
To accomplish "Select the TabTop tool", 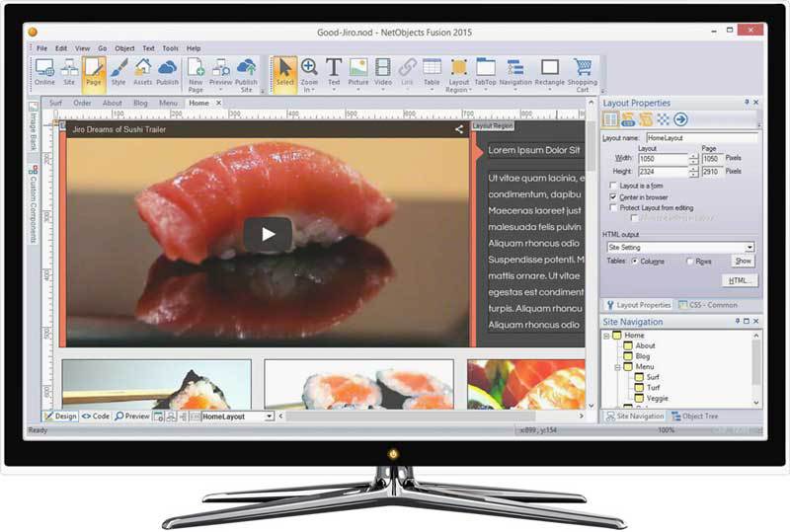I will [485, 75].
